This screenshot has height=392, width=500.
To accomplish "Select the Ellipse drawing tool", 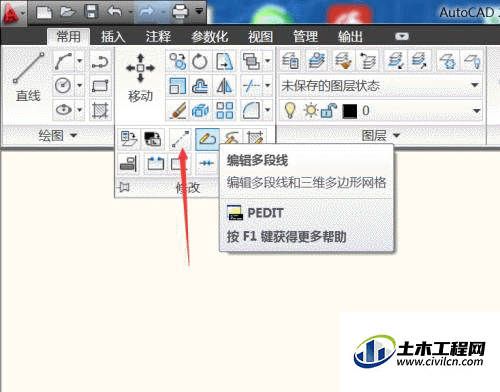I will [x=63, y=109].
